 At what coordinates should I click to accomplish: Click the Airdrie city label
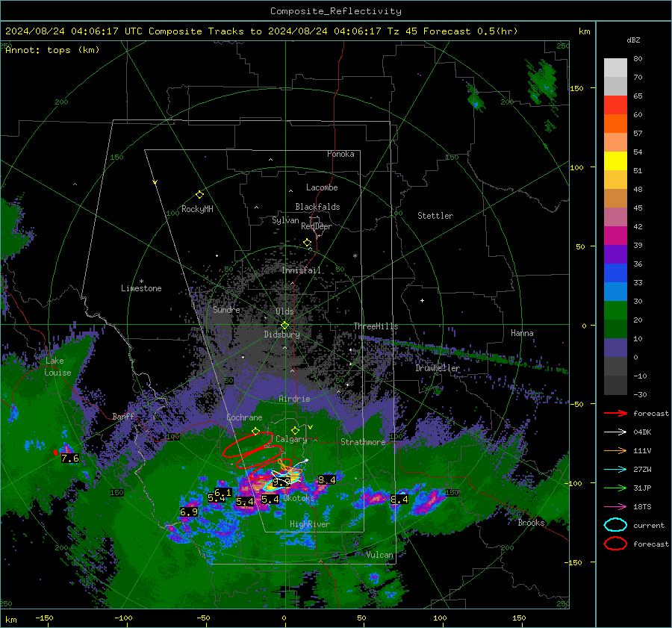click(294, 399)
